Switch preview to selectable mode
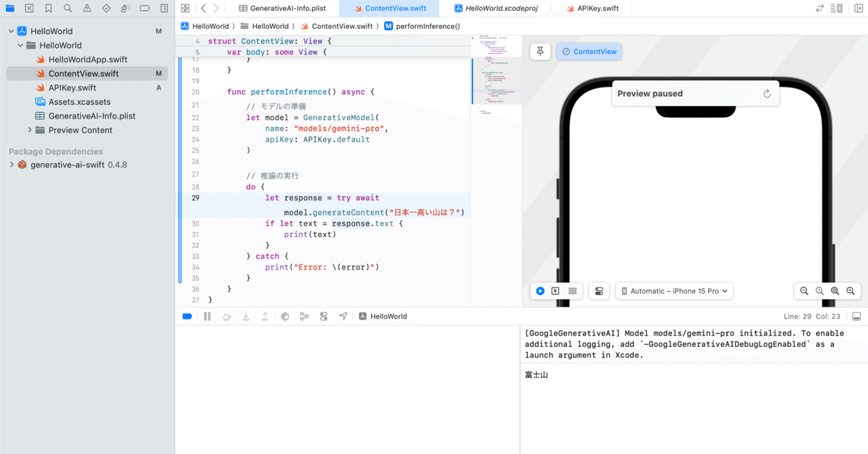The width and height of the screenshot is (868, 454). coord(556,291)
